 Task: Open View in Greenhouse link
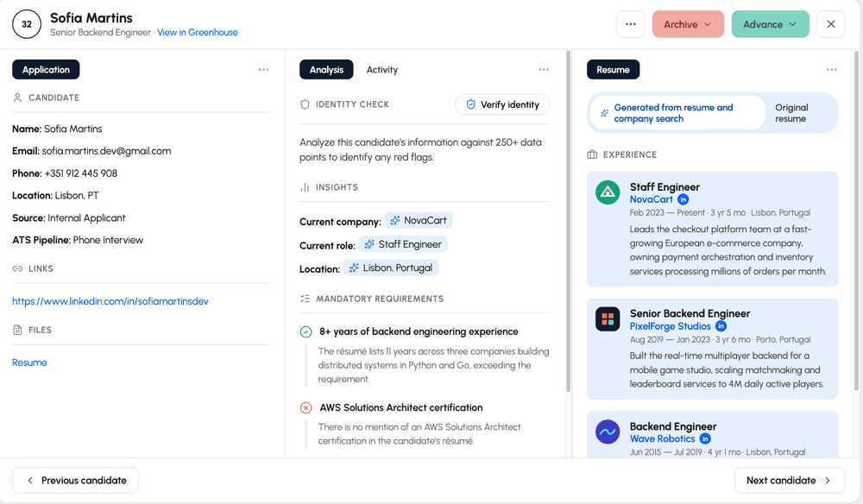point(198,33)
